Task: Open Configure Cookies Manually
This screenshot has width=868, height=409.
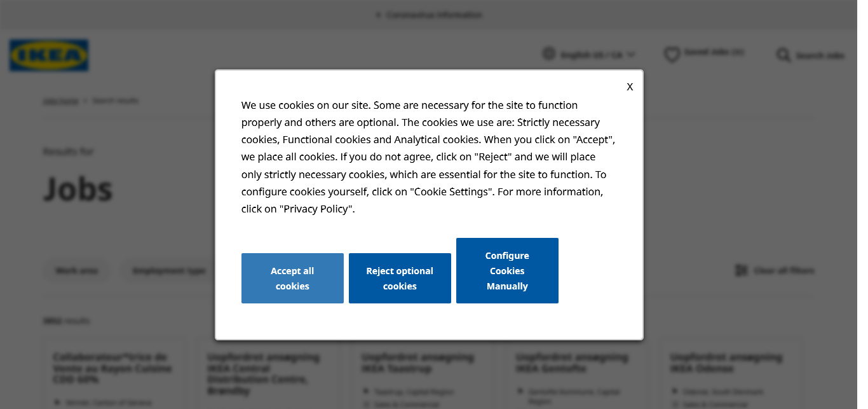Action: click(507, 270)
